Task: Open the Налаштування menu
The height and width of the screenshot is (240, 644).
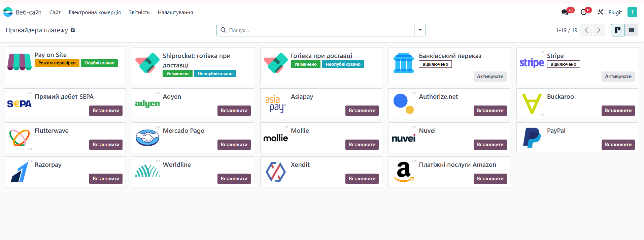Action: tap(175, 12)
